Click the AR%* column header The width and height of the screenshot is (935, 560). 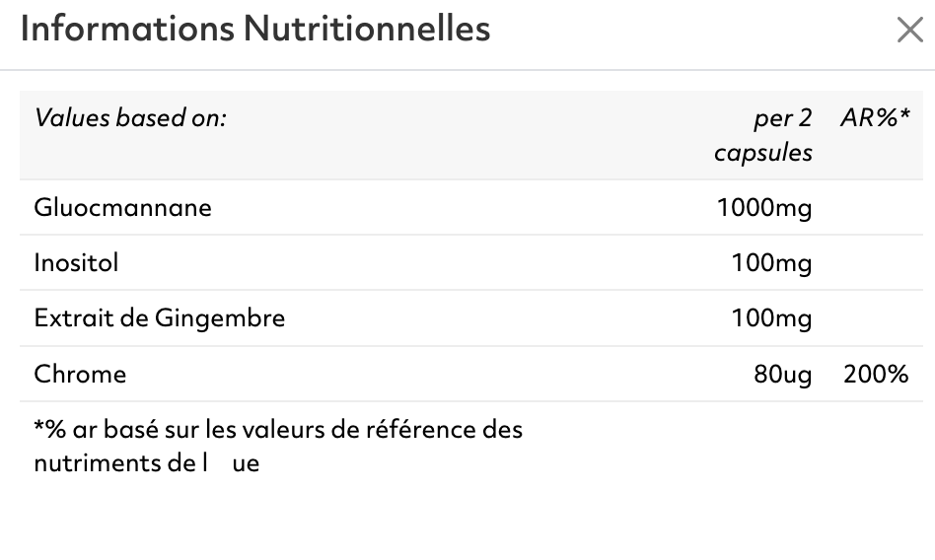coord(875,119)
